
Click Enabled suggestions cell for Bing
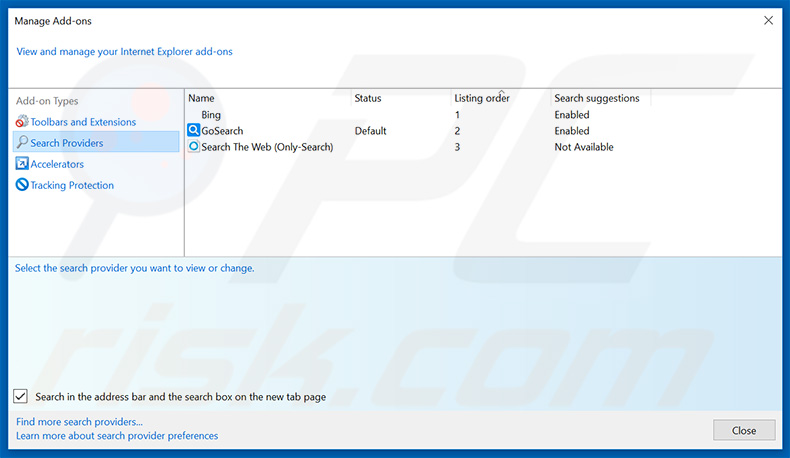(x=572, y=115)
